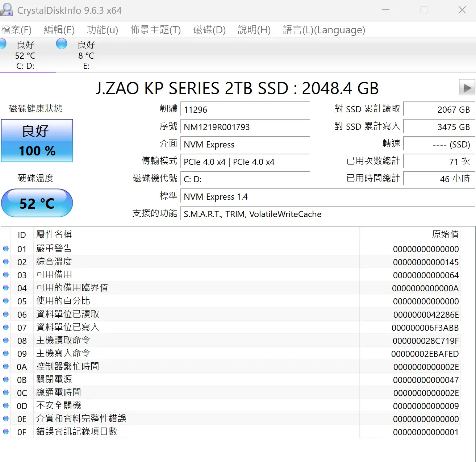Open the 語言(L)(Language) menu
The height and width of the screenshot is (462, 476).
point(324,30)
